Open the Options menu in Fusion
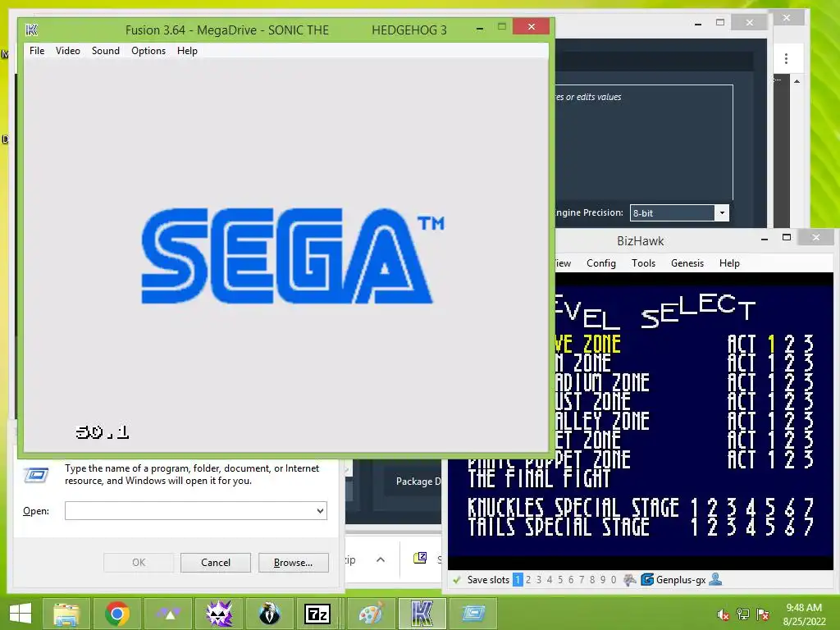Screen dimensions: 840x630 [x=148, y=51]
